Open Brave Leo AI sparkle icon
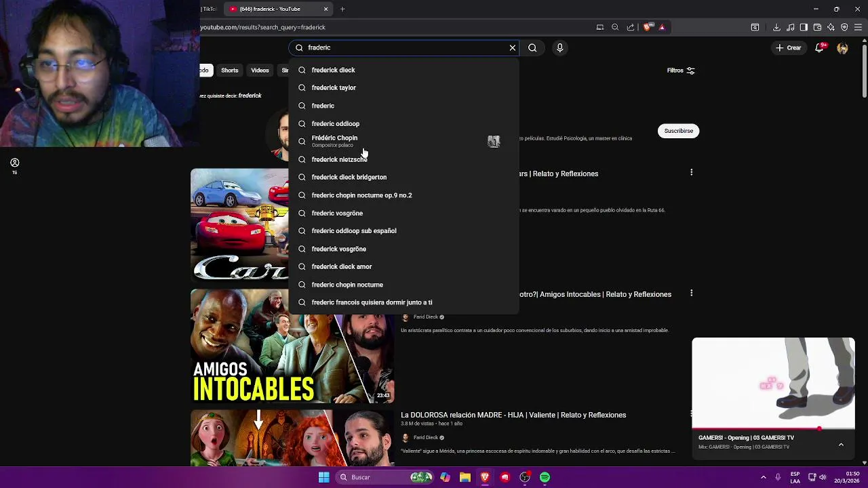This screenshot has height=488, width=868. (x=831, y=27)
